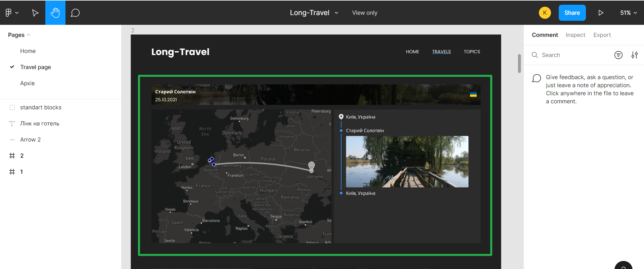Screen dimensions: 644x269
Task: Click the user avatar K
Action: 545,13
